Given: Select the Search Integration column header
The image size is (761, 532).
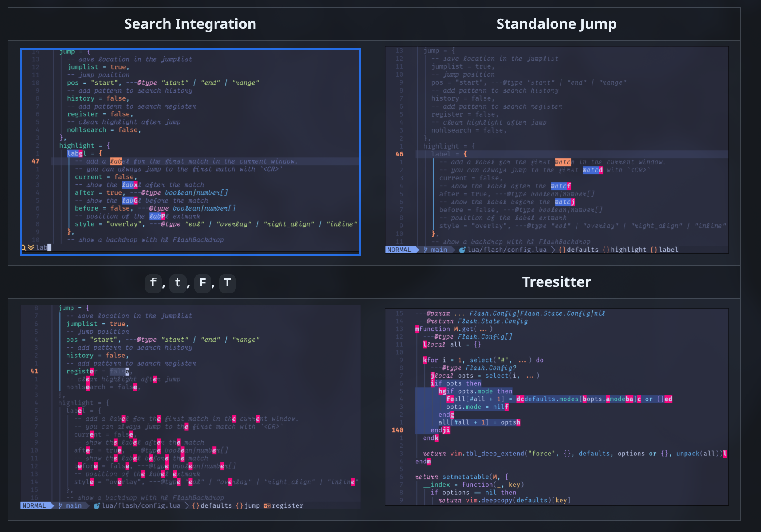Looking at the screenshot, I should coord(190,24).
